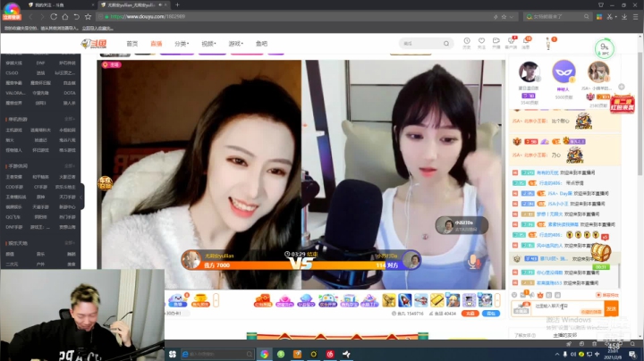This screenshot has height=361, width=644.
Task: Click the airplane gift icon
Action: pos(420,300)
